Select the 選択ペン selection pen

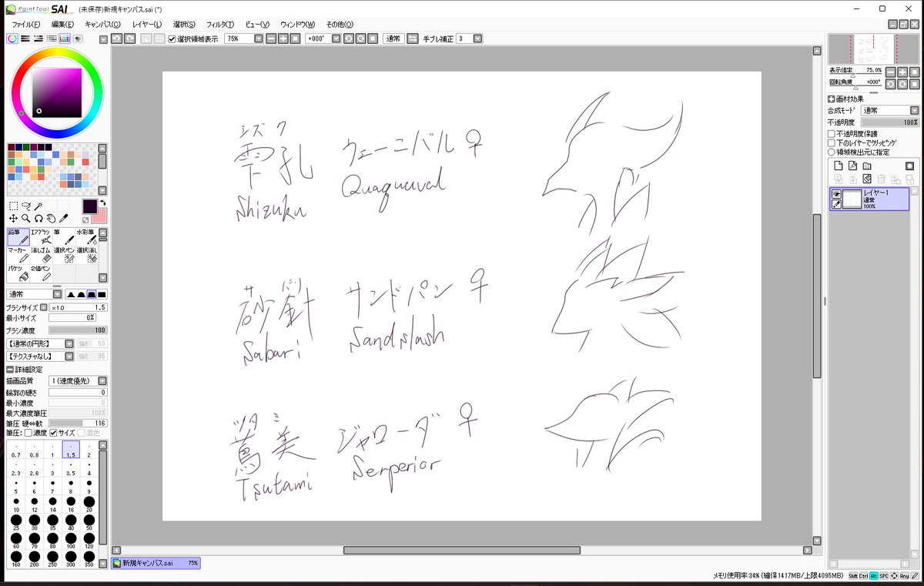pos(65,255)
